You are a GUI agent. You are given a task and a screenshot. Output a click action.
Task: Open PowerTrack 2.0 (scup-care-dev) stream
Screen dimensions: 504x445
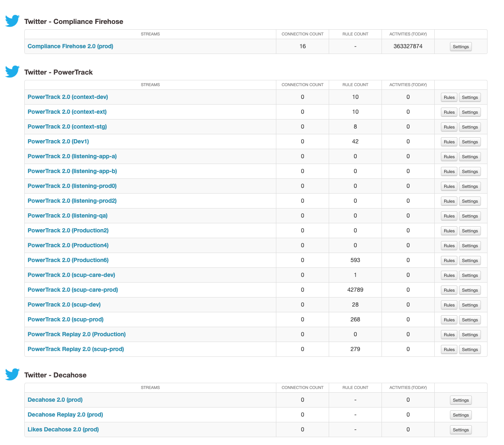click(71, 275)
